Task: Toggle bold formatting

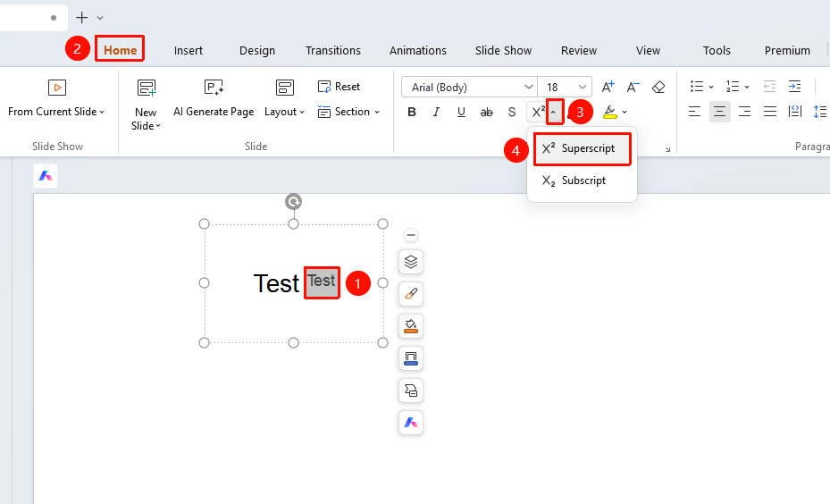Action: tap(412, 112)
